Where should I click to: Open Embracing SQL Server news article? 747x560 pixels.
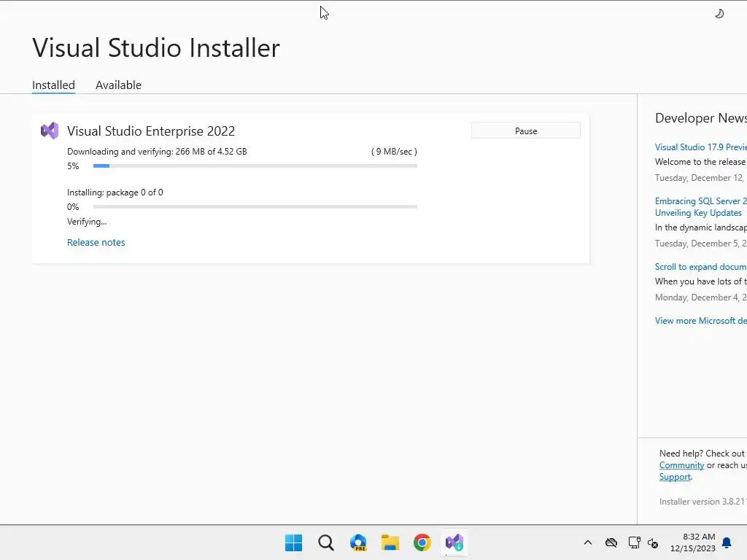point(701,206)
